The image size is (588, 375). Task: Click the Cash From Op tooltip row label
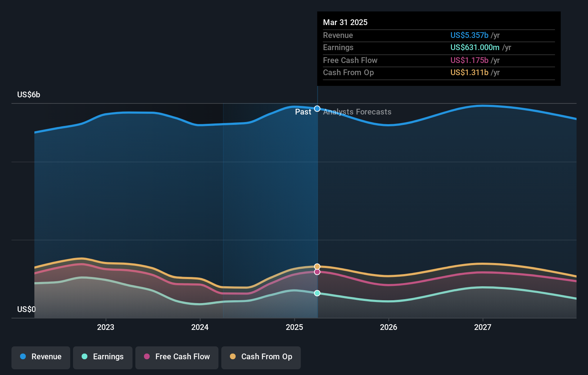(348, 72)
